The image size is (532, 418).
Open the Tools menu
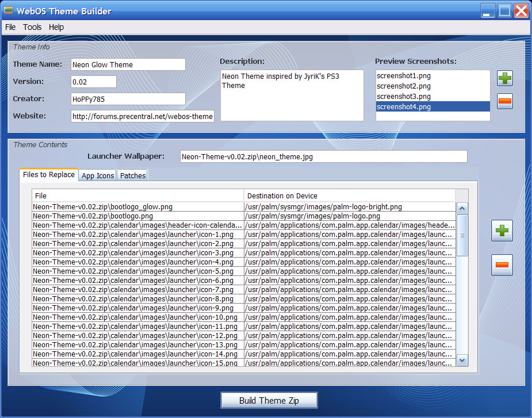pos(32,27)
